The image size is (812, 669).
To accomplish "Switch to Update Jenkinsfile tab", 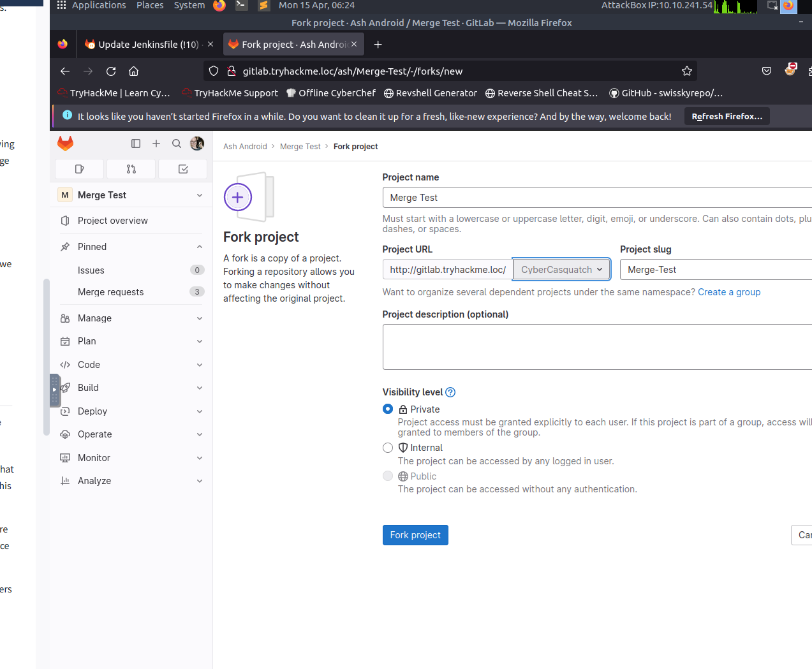I will [x=148, y=45].
